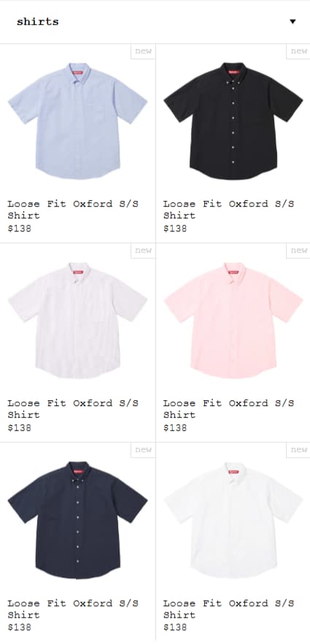310x644 pixels.
Task: View the lavender striped Oxford shirt image
Action: [x=77, y=321]
